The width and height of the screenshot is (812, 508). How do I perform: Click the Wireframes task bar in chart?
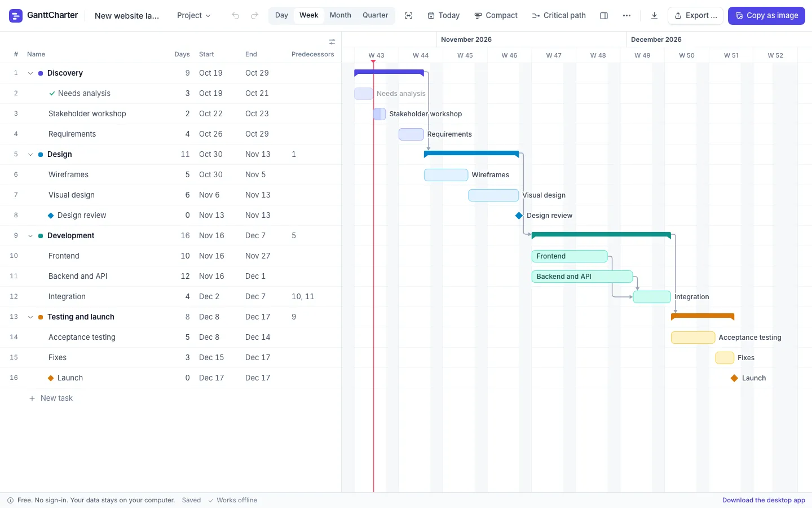click(446, 175)
